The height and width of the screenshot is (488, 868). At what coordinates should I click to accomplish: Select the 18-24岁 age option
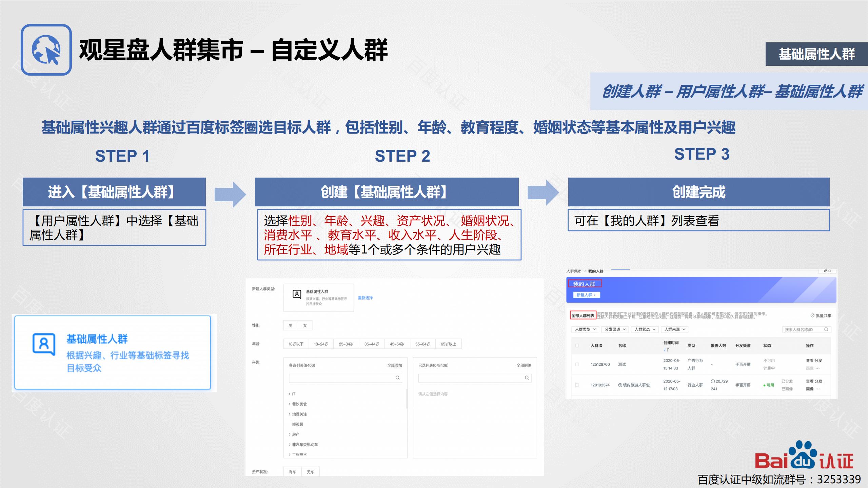(321, 344)
